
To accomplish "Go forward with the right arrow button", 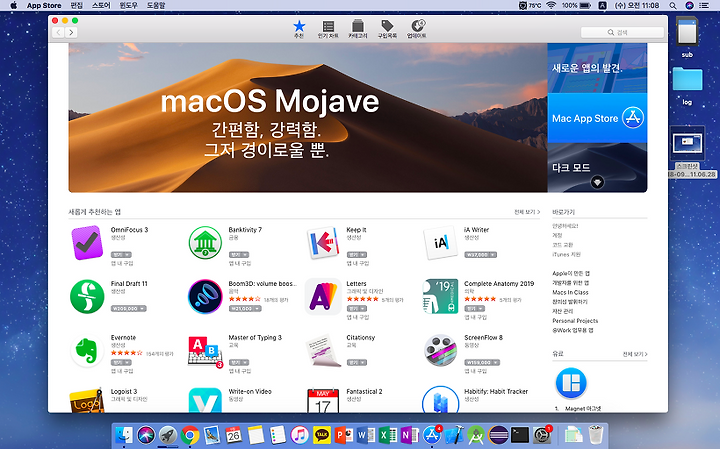I will pyautogui.click(x=71, y=32).
